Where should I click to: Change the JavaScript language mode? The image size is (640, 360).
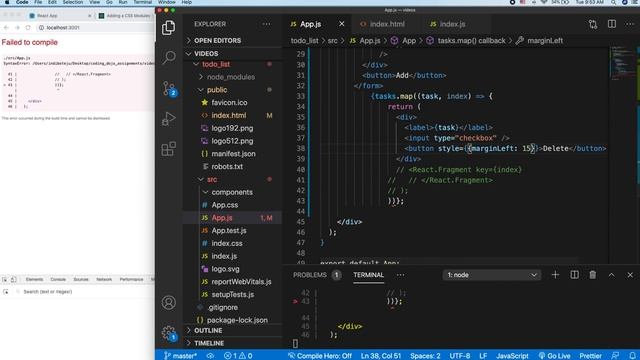[x=512, y=356]
